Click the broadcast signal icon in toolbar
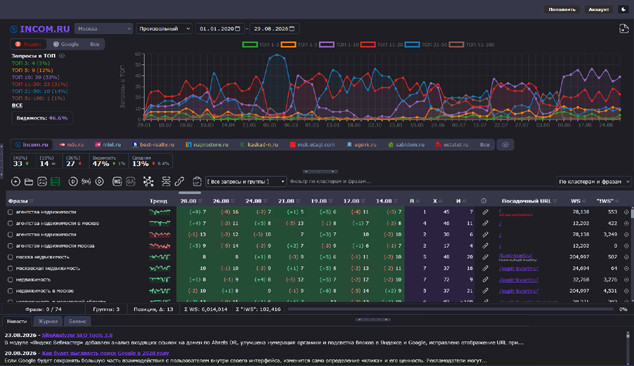Image resolution: width=634 pixels, height=366 pixels. click(86, 182)
